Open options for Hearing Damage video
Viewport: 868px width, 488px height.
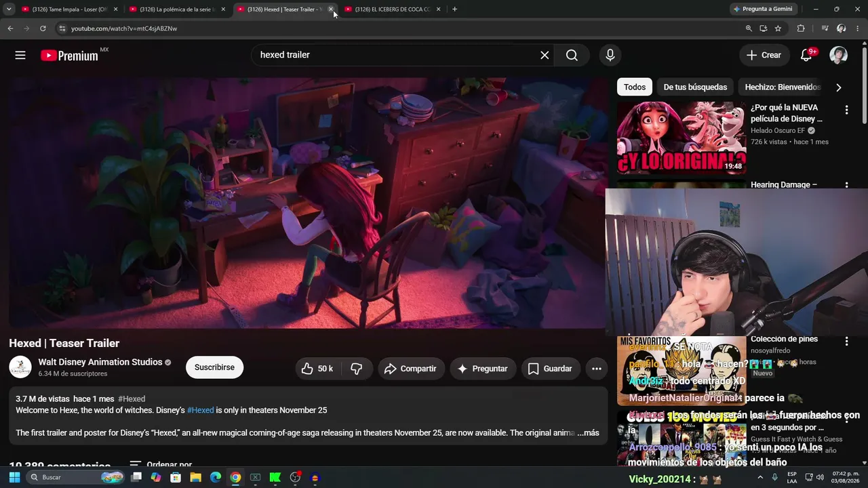click(x=846, y=185)
